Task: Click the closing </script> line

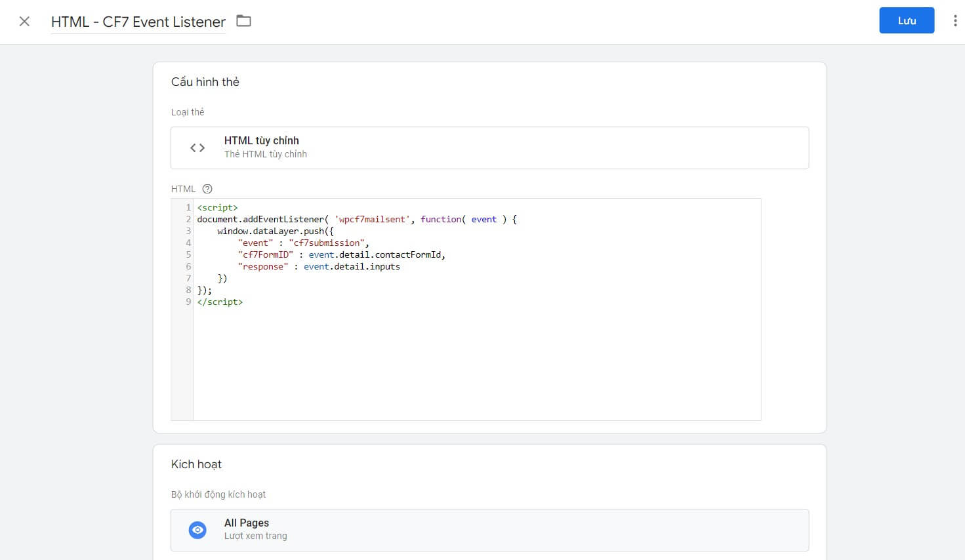Action: coord(220,302)
